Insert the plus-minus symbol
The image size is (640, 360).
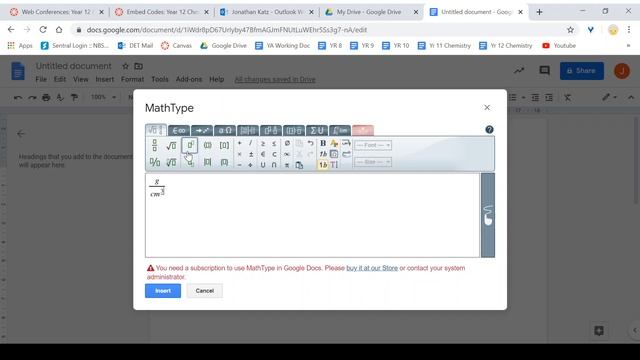251,154
